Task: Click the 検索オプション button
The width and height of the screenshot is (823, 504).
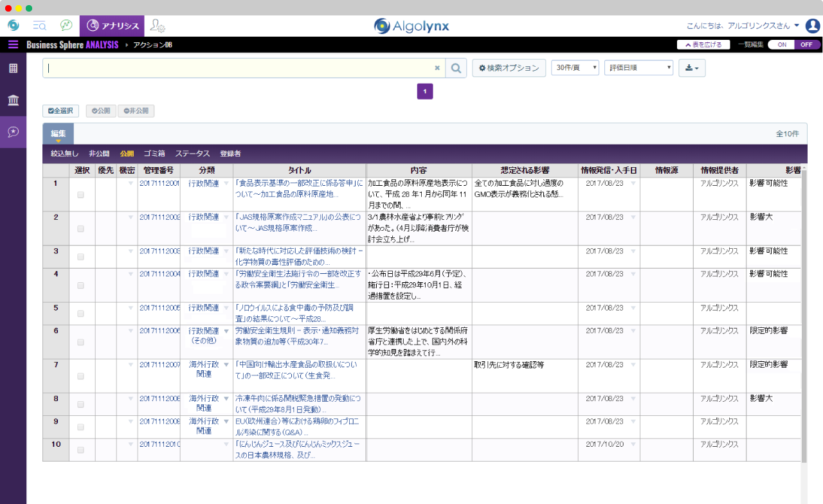Action: coord(509,68)
